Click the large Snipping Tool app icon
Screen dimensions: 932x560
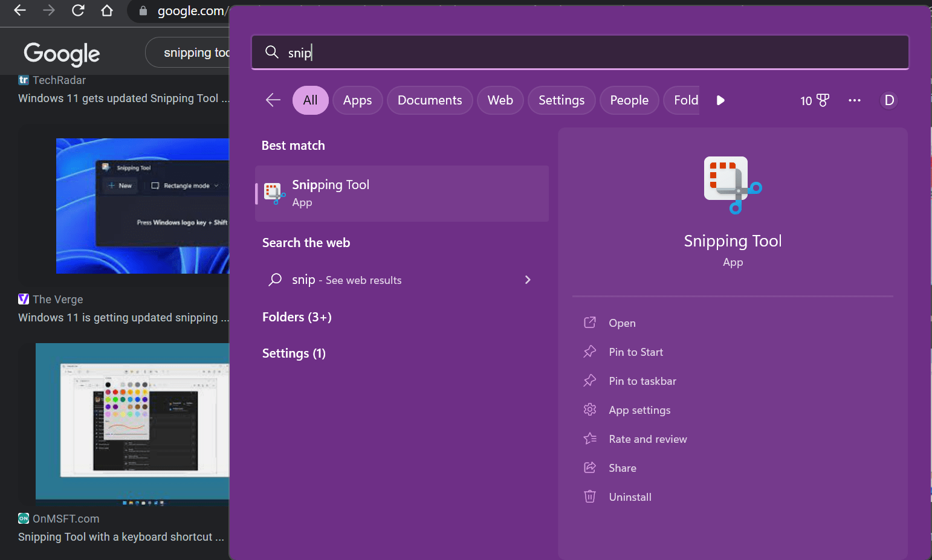click(x=733, y=185)
